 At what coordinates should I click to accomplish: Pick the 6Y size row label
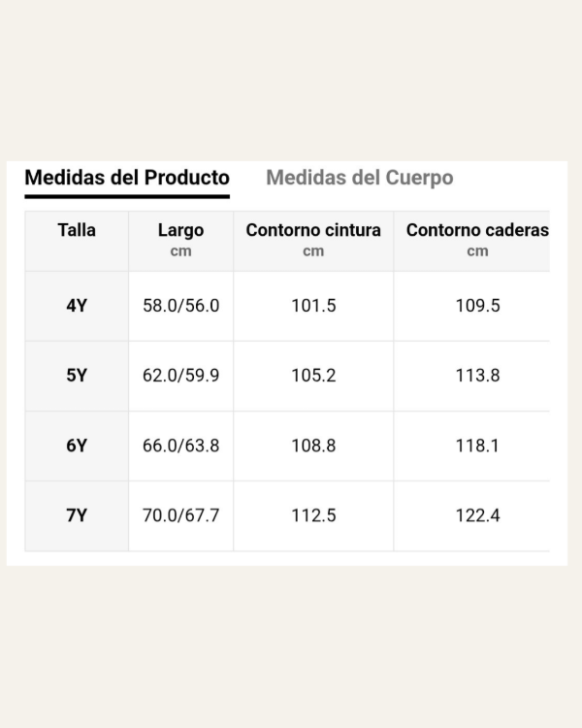77,446
